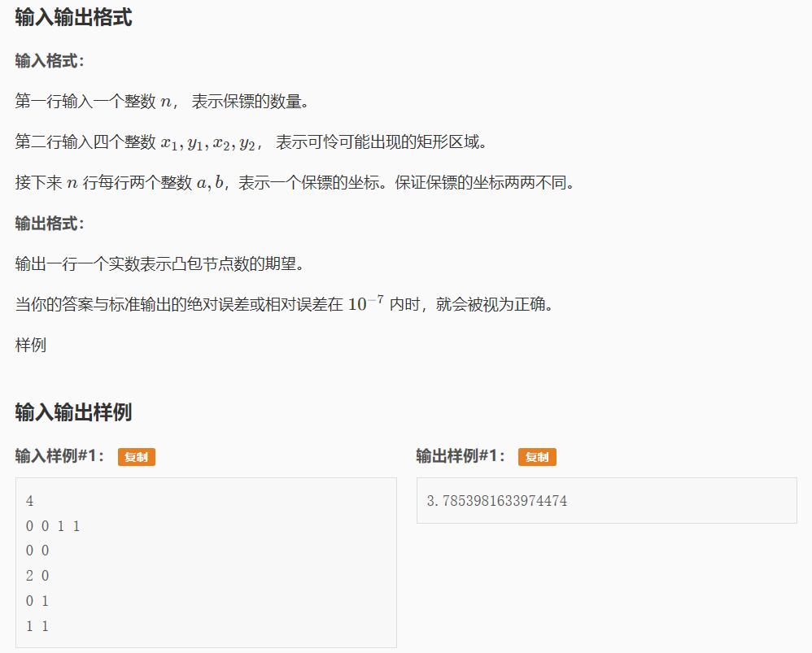Click the output value 3.7853981633974474
Screen dimensions: 812x653
(496, 501)
